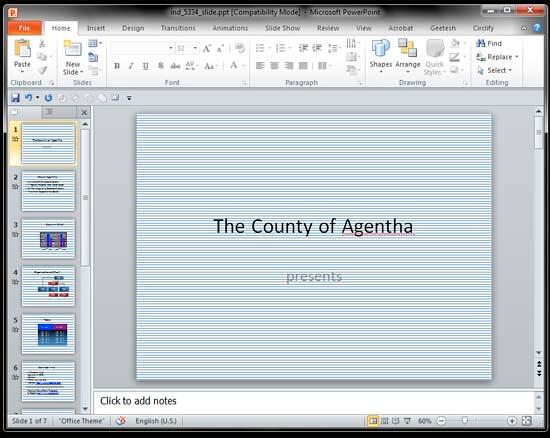Click the PowerPoint Help question mark icon
Screen dimensions: 550x438
tap(537, 28)
